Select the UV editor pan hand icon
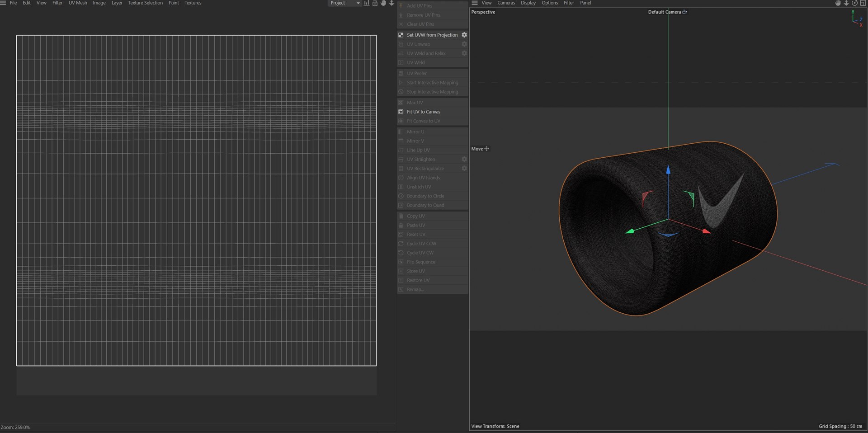This screenshot has width=868, height=433. pyautogui.click(x=383, y=3)
